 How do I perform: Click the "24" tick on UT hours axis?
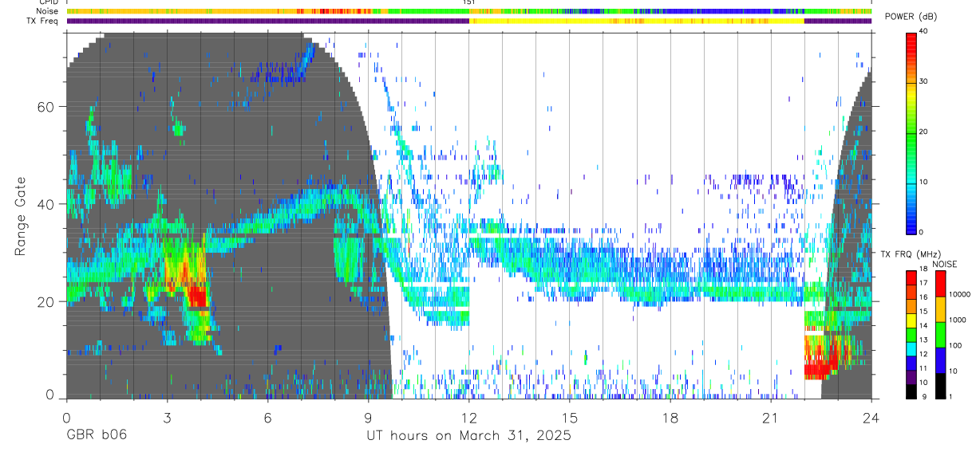pyautogui.click(x=871, y=418)
